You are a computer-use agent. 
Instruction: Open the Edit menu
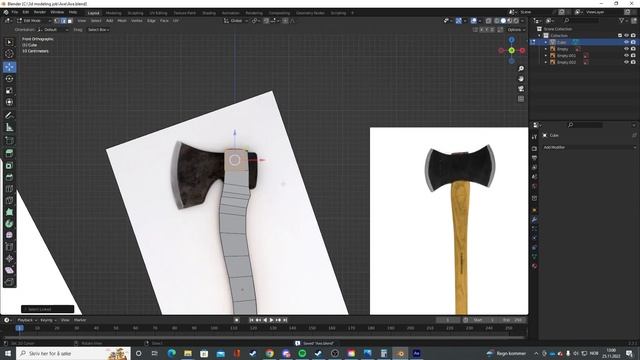[x=26, y=12]
